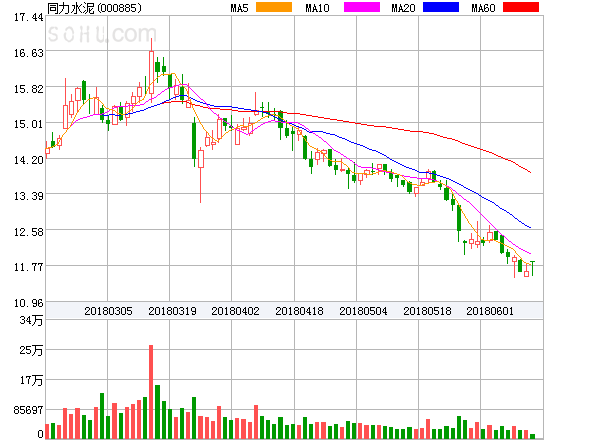Click the 20180518 date label
This screenshot has height=440, width=600.
pos(427,311)
